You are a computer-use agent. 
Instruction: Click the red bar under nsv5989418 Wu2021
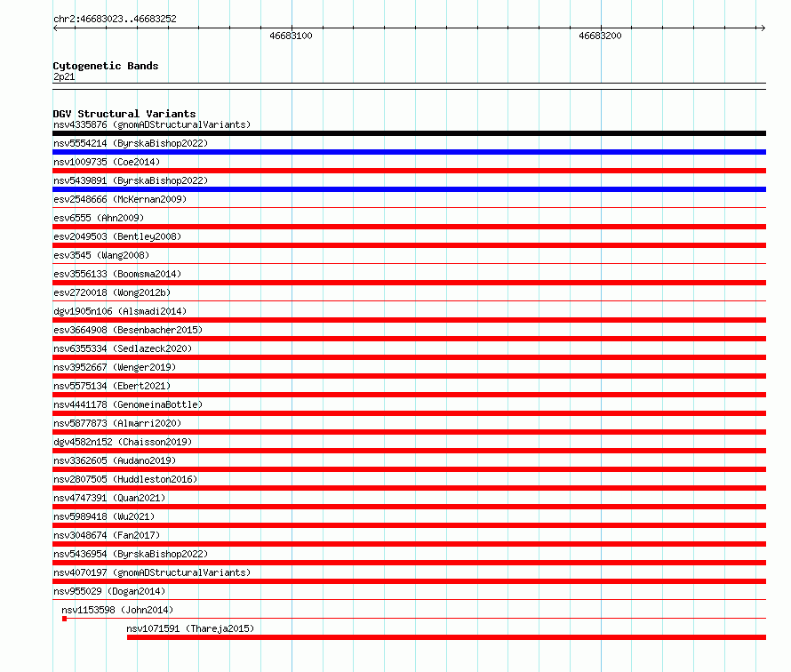pos(409,525)
